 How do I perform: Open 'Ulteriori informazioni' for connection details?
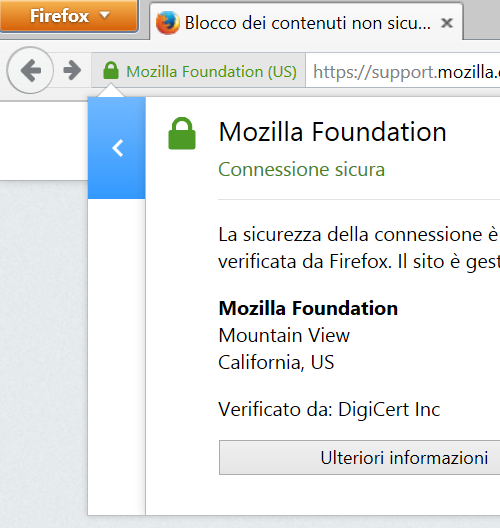pyautogui.click(x=360, y=457)
